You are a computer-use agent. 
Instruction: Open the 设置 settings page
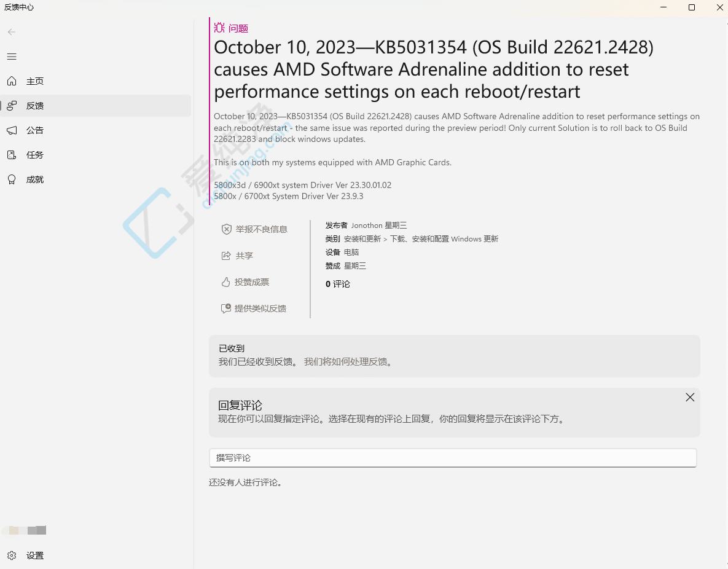point(35,555)
